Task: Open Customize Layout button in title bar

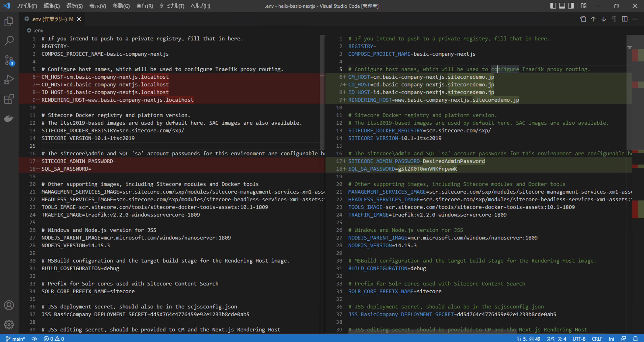Action: [584, 6]
